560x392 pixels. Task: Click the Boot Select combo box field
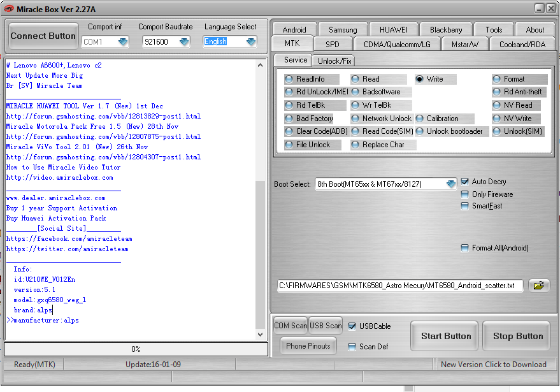pos(385,184)
